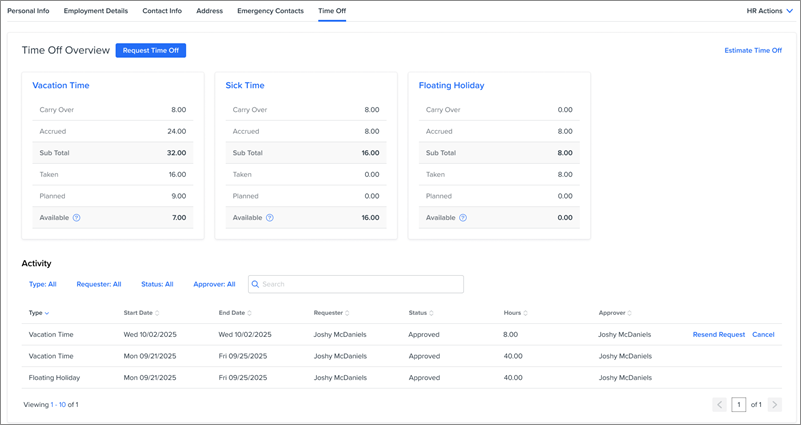Open the Estimate Time Off link
This screenshot has width=801, height=425.
(753, 50)
